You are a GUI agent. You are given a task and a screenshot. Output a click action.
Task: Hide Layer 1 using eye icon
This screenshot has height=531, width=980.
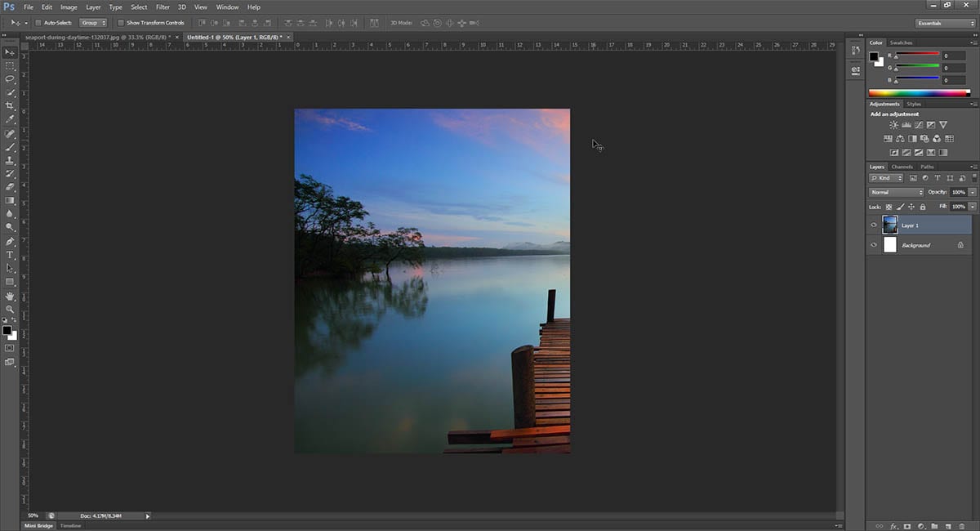click(874, 225)
